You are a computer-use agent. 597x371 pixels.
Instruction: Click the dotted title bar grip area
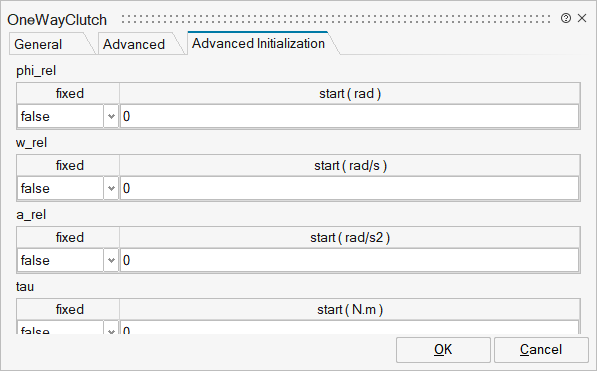click(x=336, y=19)
